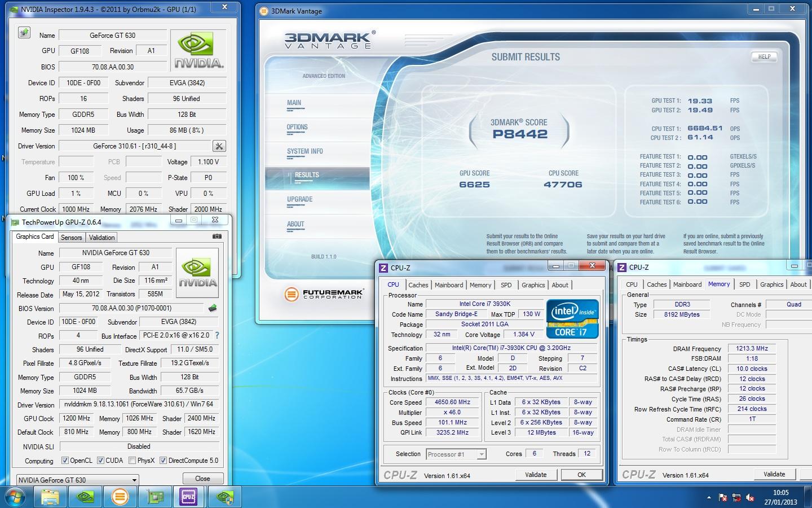This screenshot has height=508, width=812.
Task: Go to OPTIONS in 3DMark Vantage menu
Action: (x=297, y=127)
